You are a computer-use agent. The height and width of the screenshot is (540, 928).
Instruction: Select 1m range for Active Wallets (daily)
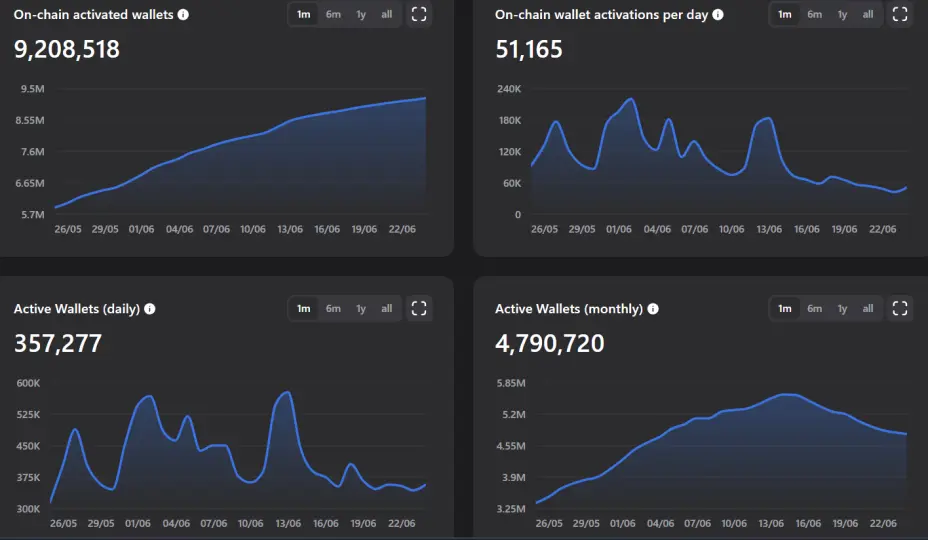pos(304,308)
